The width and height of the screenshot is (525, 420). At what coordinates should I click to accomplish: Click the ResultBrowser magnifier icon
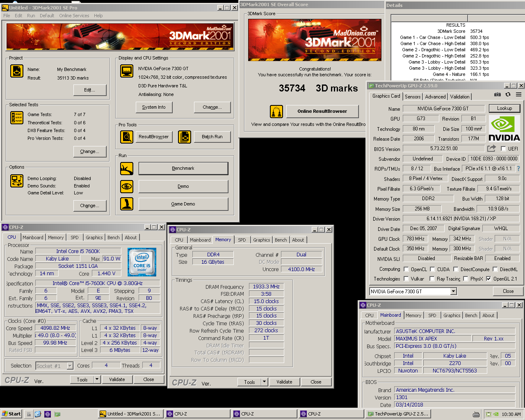coord(127,137)
